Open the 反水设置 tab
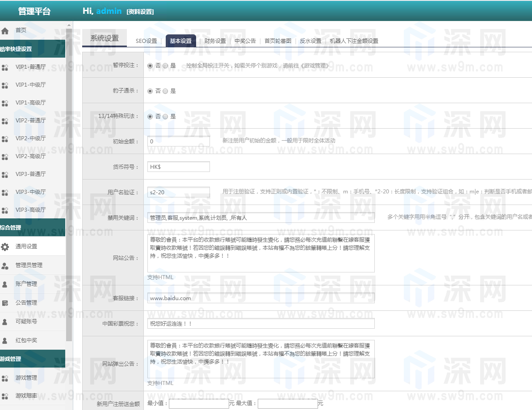The width and height of the screenshot is (532, 410). [310, 41]
